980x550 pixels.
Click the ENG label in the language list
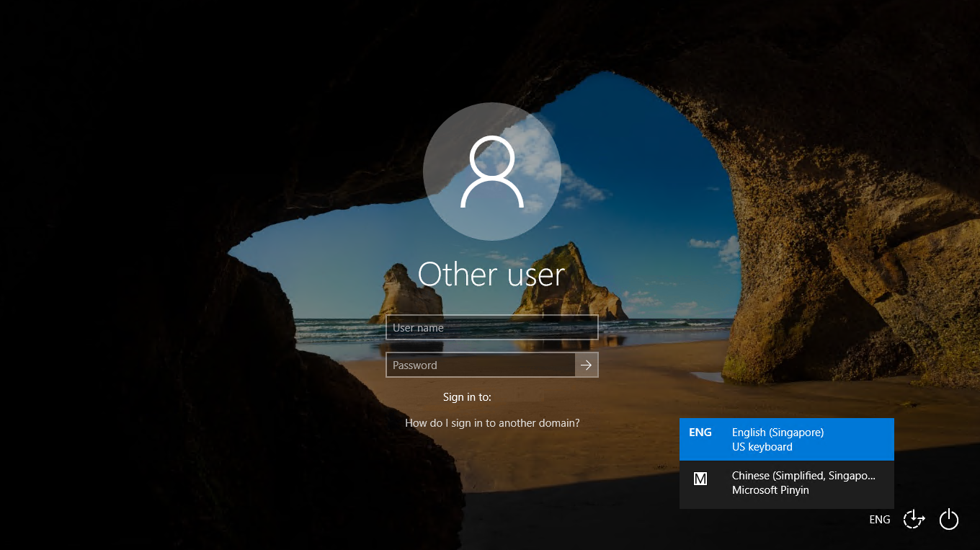pyautogui.click(x=700, y=433)
